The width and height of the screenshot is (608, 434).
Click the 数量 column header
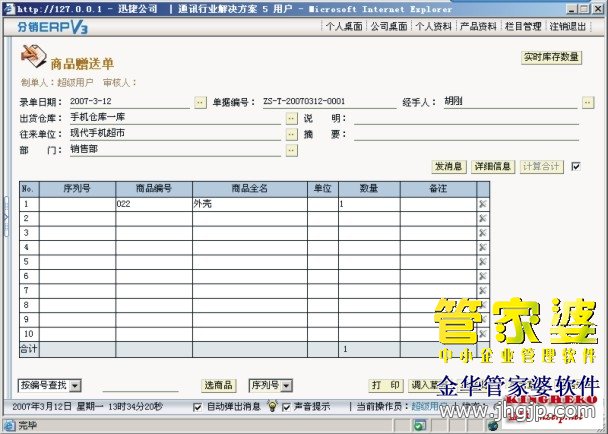(369, 189)
